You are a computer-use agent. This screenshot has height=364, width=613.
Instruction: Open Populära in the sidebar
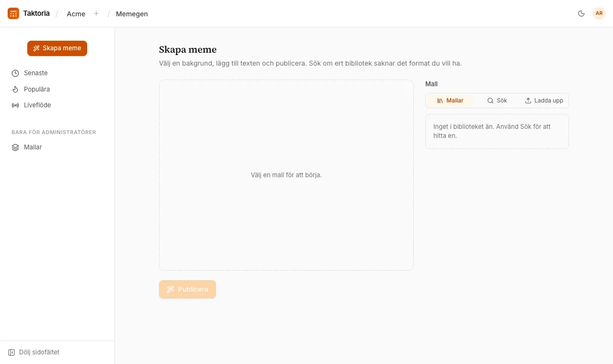point(57,89)
